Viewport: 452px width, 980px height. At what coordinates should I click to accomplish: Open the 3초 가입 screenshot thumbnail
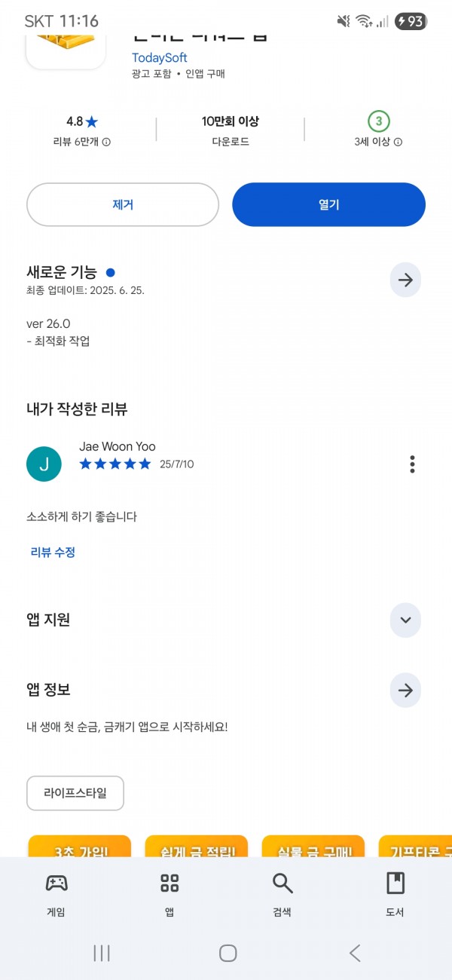[79, 846]
